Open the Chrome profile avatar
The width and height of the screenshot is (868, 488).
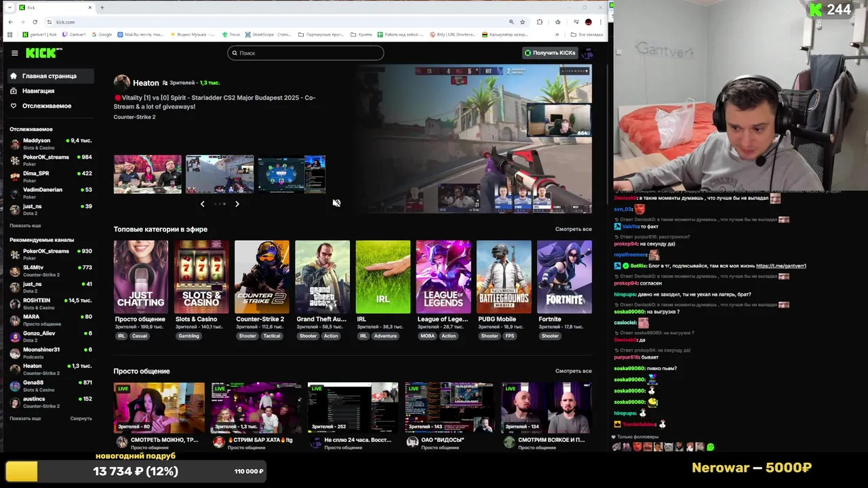588,22
